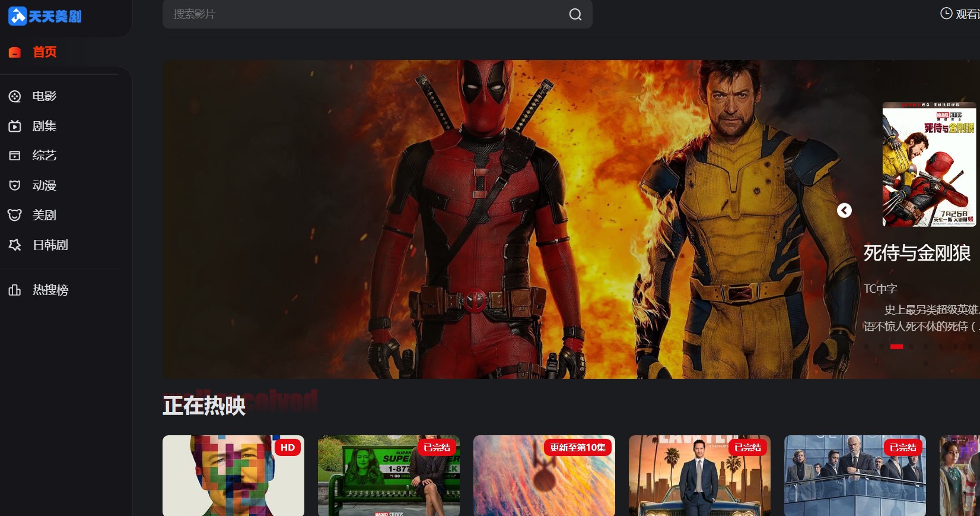Go to the previous banner slide arrow
980x516 pixels.
pos(844,210)
